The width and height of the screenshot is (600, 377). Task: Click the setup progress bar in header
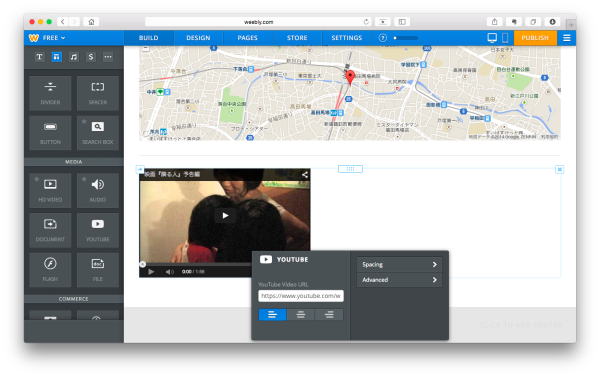click(x=406, y=38)
